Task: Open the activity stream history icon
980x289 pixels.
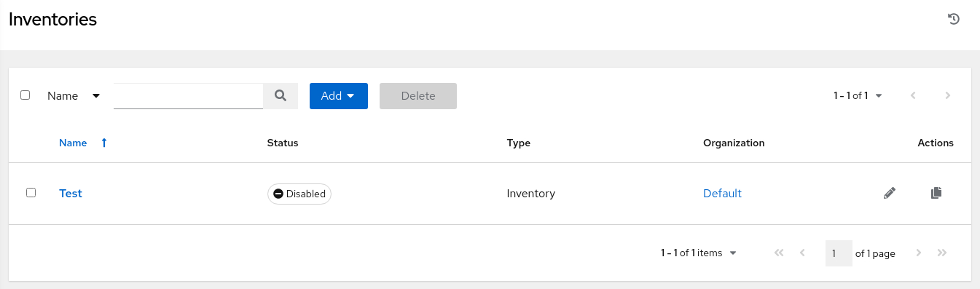Action: pyautogui.click(x=953, y=20)
